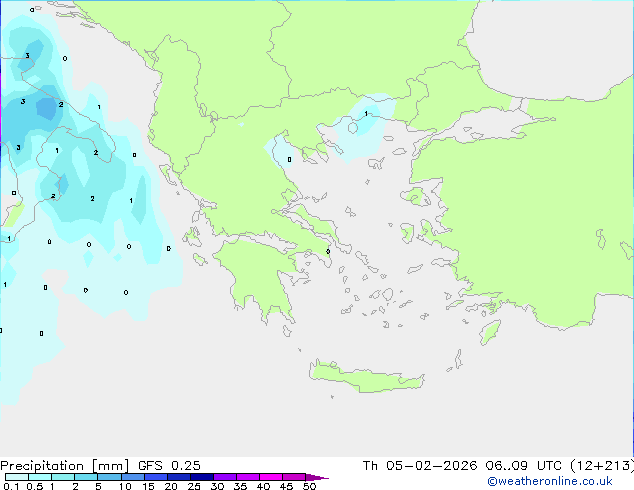Click the '50' legend tick label
The image size is (634, 490).
tap(309, 486)
